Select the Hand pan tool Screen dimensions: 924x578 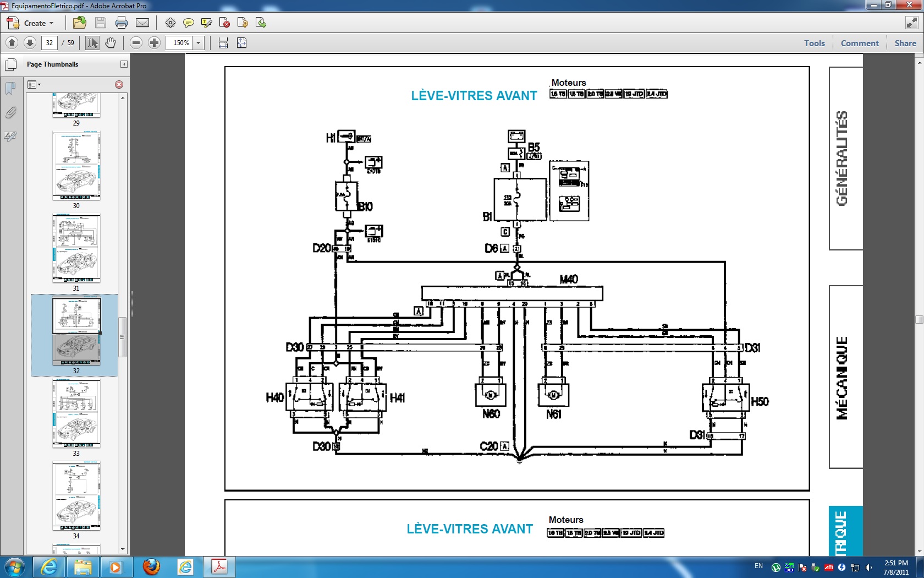111,43
